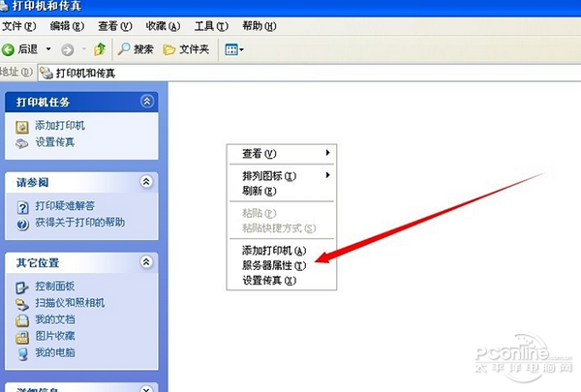Choose 粘贴(P) in context menu
The height and width of the screenshot is (392, 581).
(x=282, y=213)
